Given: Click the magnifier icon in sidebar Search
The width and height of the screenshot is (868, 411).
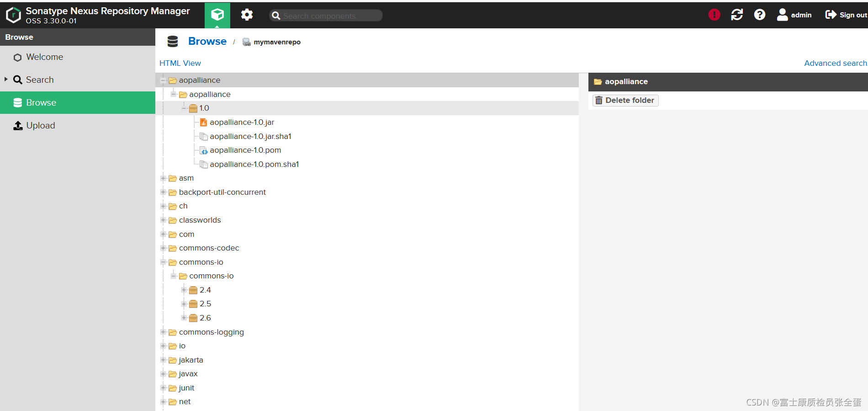Looking at the screenshot, I should pos(18,80).
